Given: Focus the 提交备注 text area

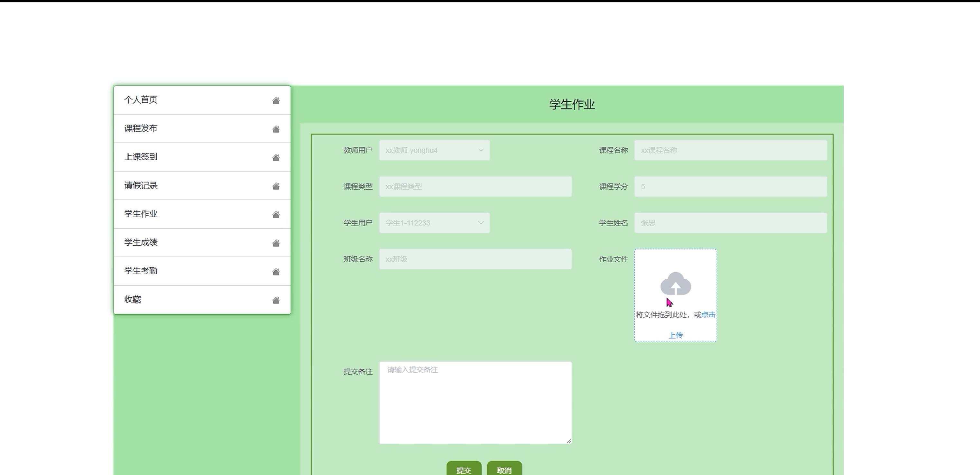Looking at the screenshot, I should [475, 402].
